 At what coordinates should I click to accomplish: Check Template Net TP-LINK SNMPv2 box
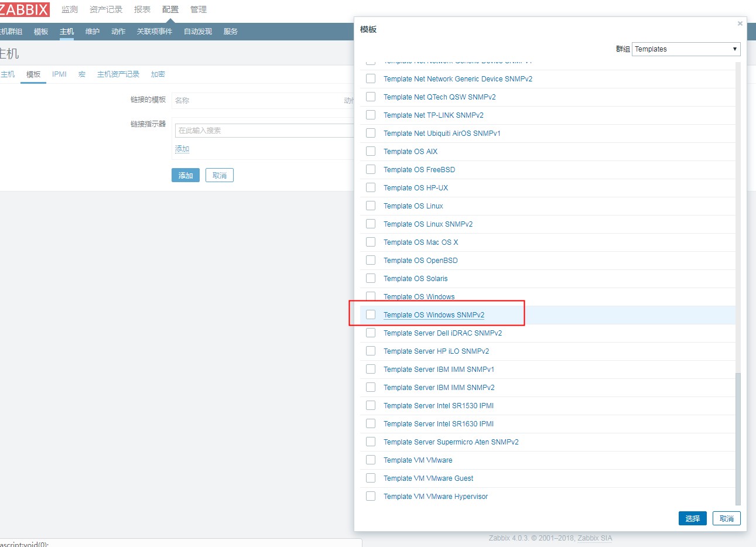pyautogui.click(x=371, y=115)
